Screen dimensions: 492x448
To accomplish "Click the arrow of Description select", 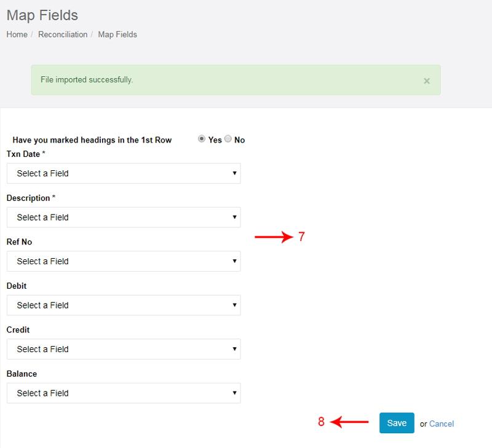I will pos(234,217).
